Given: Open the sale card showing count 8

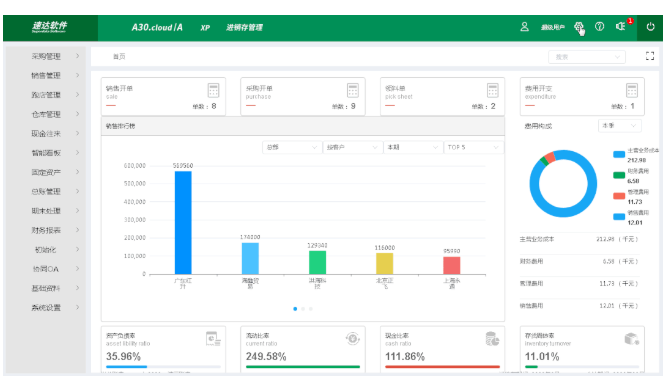Looking at the screenshot, I should tap(163, 96).
